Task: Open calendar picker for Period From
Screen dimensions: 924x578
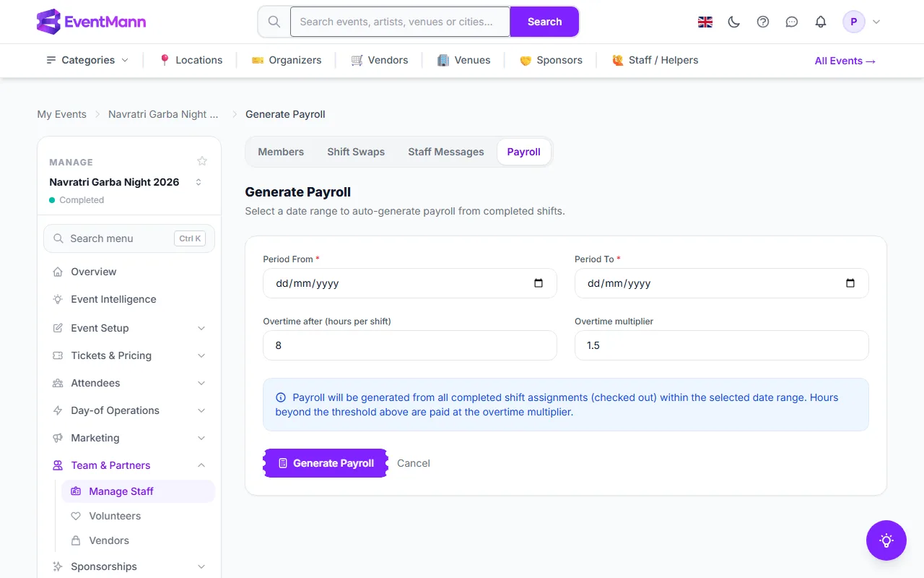Action: 539,283
